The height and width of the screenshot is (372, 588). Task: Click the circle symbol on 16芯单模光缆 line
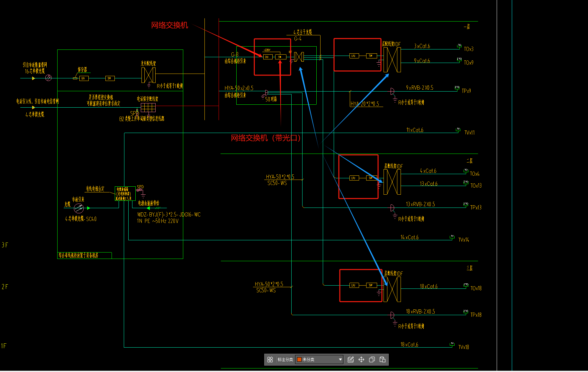click(x=49, y=78)
